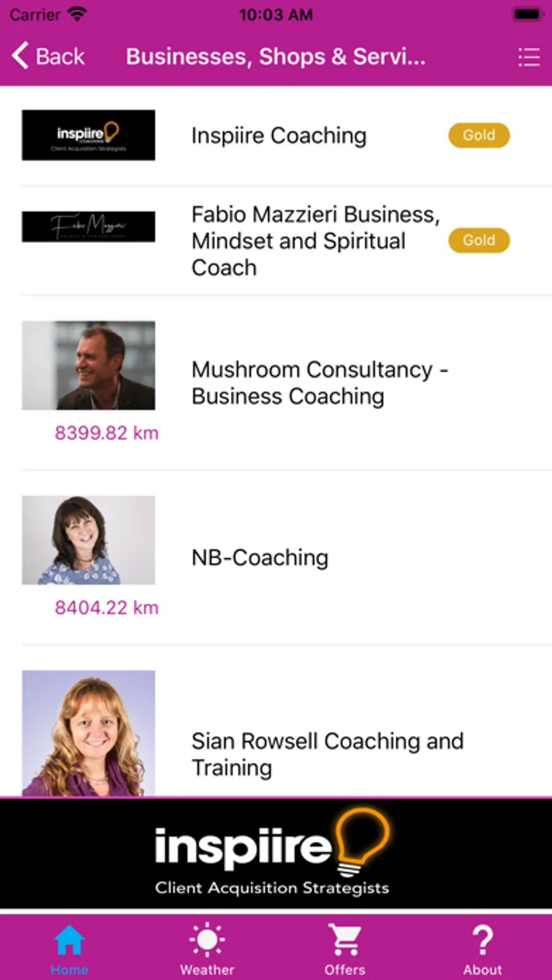
Task: Select Mushroom Consultancy - Business Coaching
Action: (x=320, y=383)
